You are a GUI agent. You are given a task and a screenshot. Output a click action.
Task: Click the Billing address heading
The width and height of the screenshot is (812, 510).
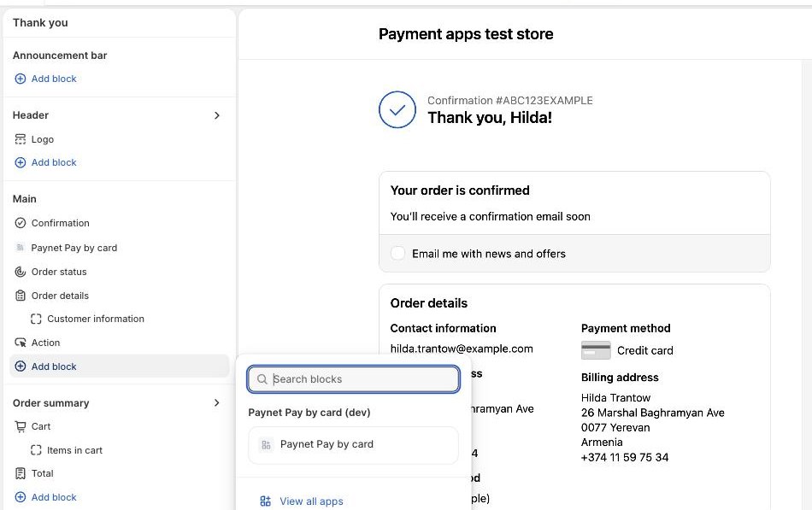[x=620, y=378]
